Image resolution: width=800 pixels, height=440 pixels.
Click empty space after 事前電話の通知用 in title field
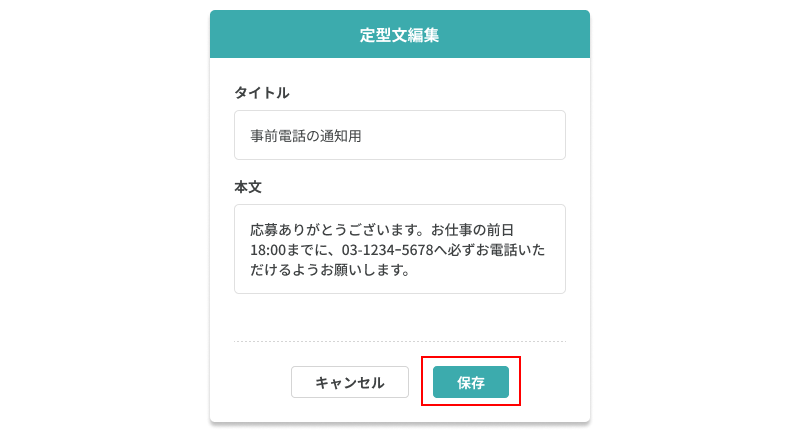[470, 136]
